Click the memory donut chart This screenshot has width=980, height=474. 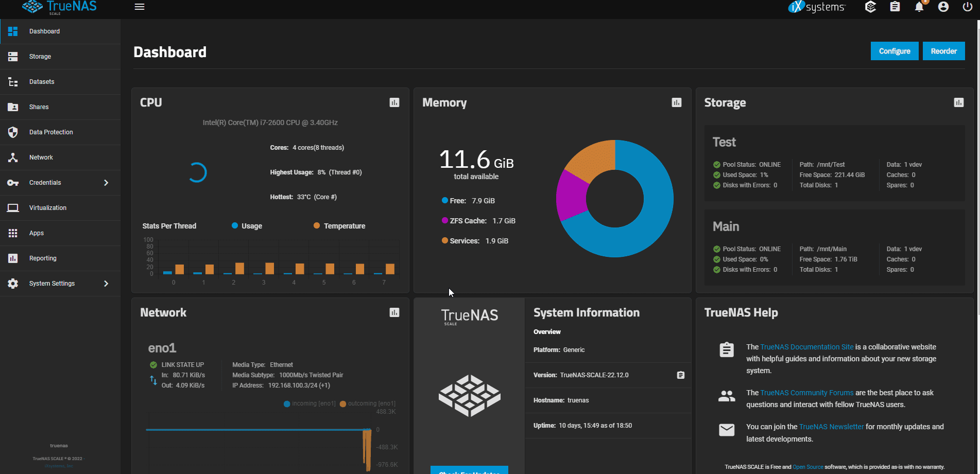(615, 198)
